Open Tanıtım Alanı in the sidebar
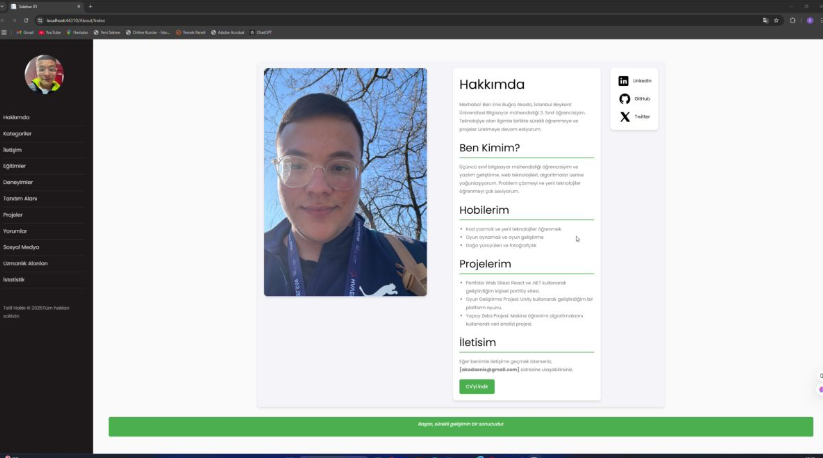This screenshot has height=458, width=823. click(x=20, y=199)
